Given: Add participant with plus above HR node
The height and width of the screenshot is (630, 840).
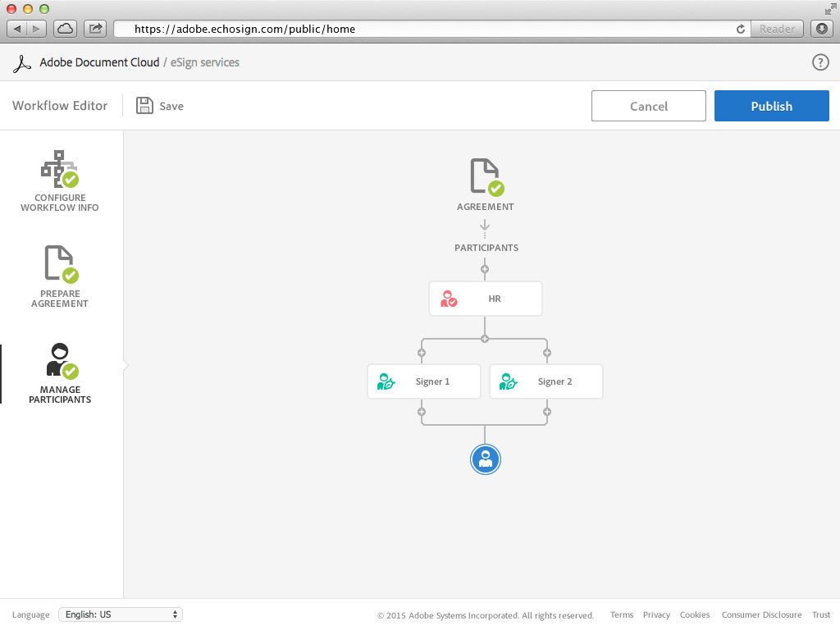Looking at the screenshot, I should coord(485,269).
